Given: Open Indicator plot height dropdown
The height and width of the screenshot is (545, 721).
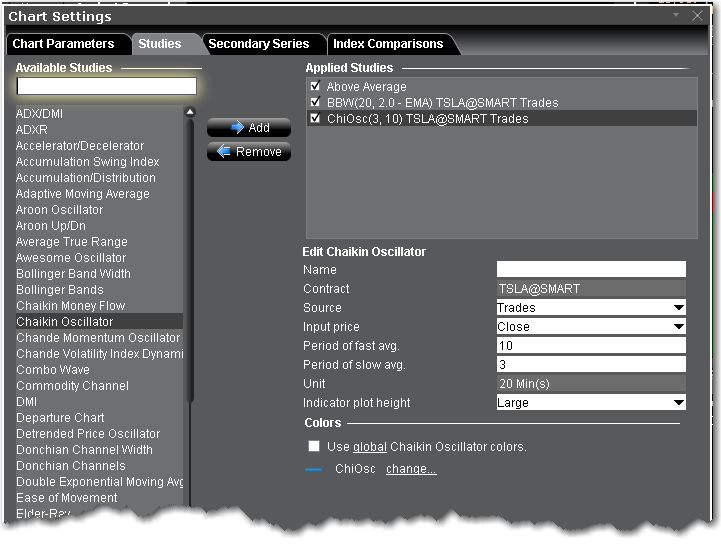Looking at the screenshot, I should (x=591, y=403).
